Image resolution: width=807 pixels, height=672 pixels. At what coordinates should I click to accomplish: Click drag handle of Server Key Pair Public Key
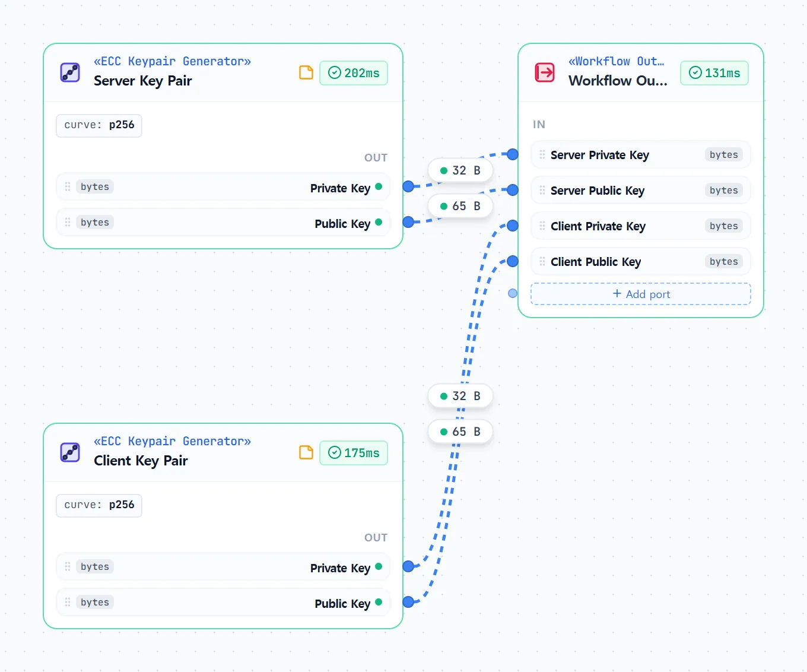[68, 223]
